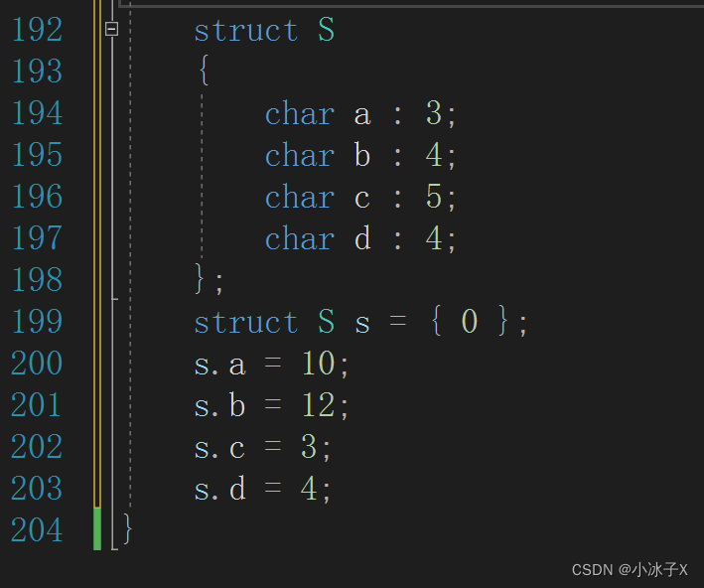Click the closing '};' on line 198
The width and height of the screenshot is (704, 588).
click(x=209, y=279)
